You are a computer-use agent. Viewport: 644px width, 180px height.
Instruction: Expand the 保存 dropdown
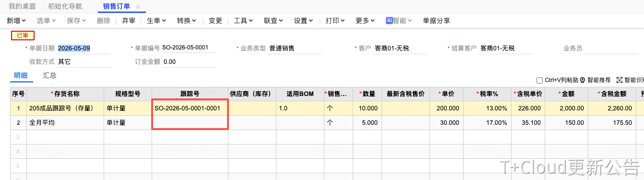point(84,21)
